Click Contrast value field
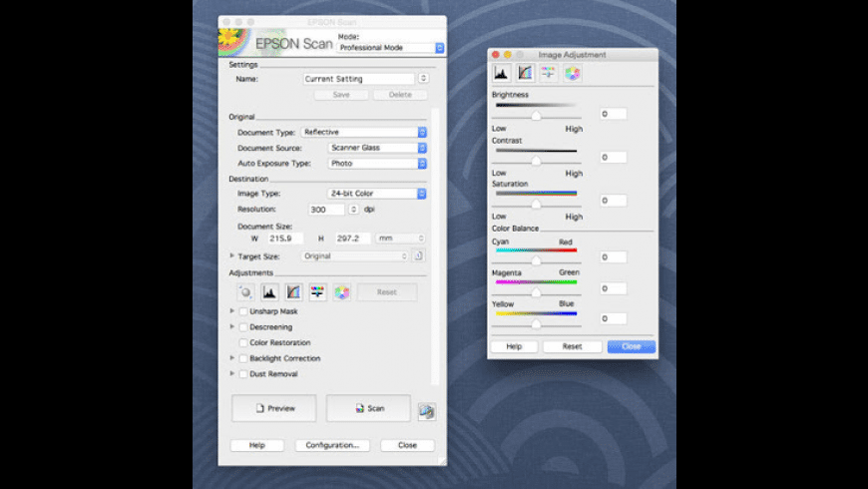868x489 pixels. [614, 158]
